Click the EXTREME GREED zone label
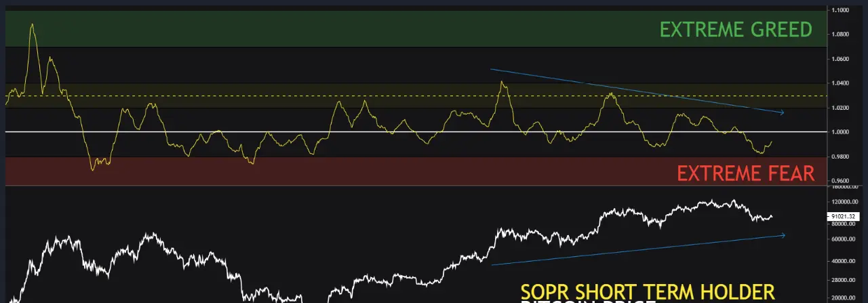 [736, 30]
